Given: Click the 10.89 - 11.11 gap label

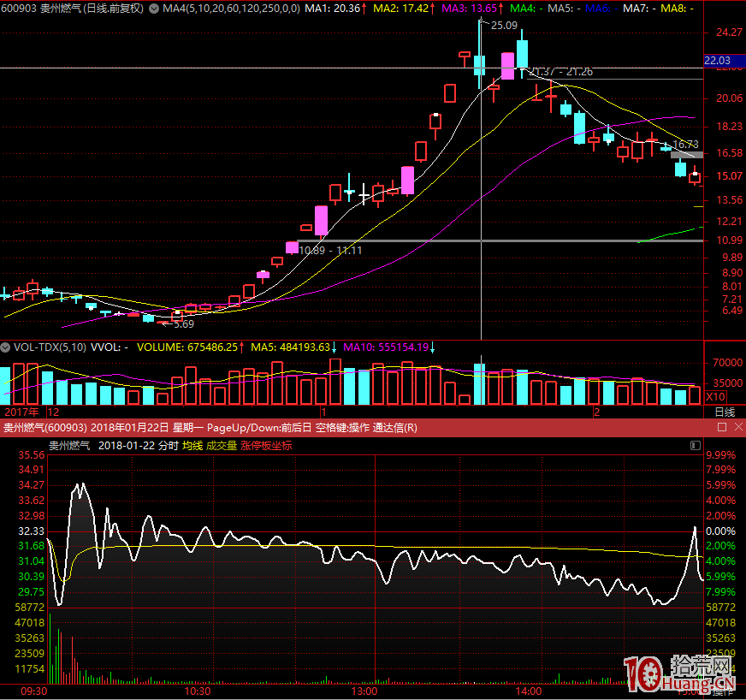Looking at the screenshot, I should pyautogui.click(x=331, y=251).
